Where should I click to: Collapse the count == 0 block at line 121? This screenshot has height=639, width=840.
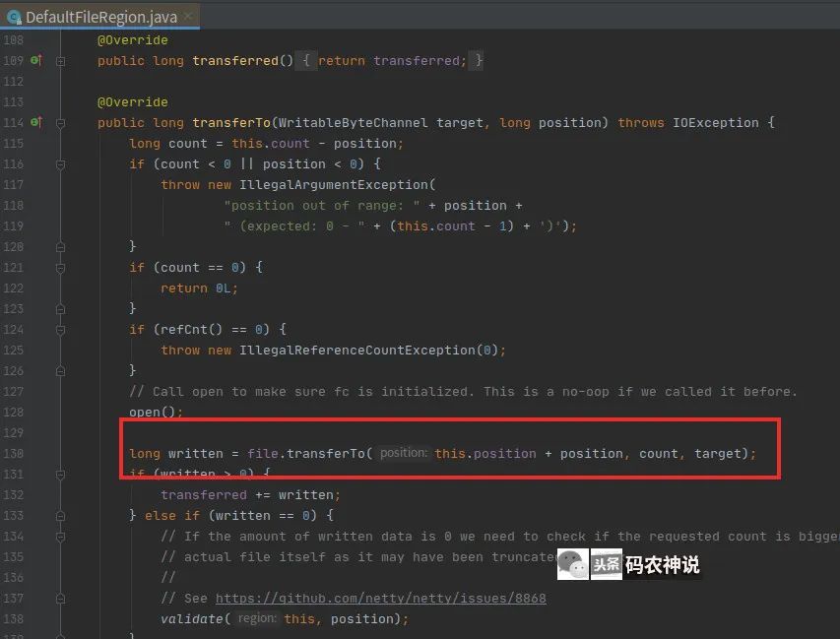pos(60,268)
